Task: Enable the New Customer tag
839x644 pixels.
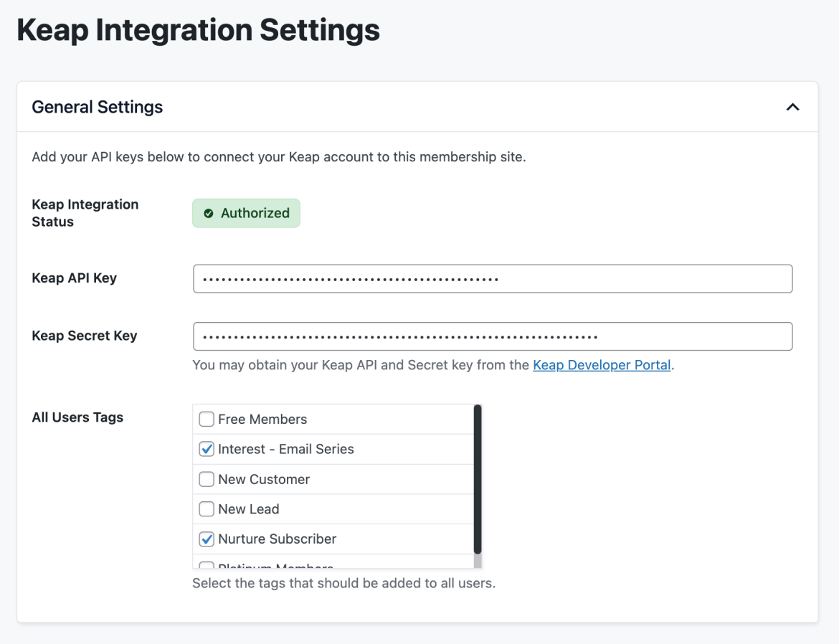Action: (x=206, y=479)
